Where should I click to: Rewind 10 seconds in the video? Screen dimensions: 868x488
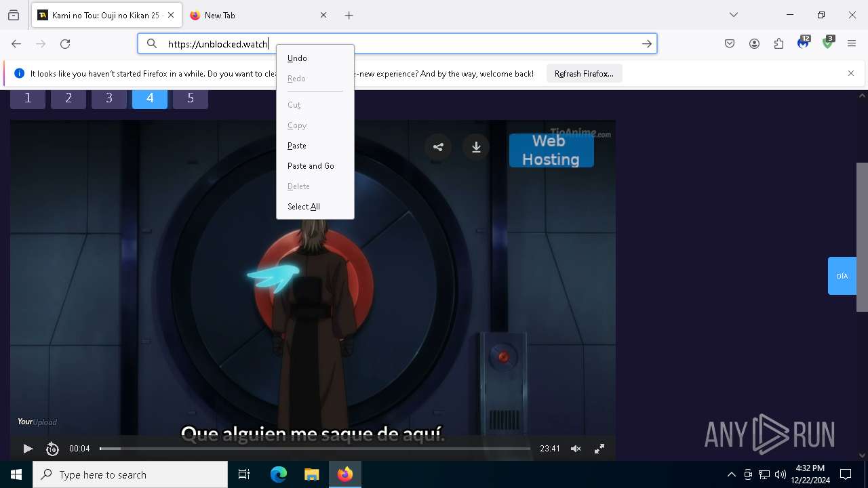52,449
